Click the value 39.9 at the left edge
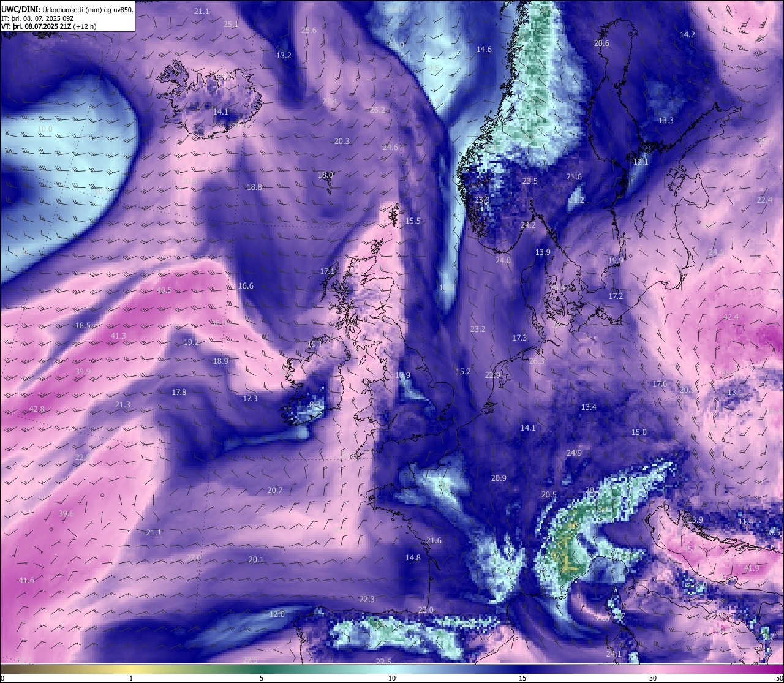Image resolution: width=784 pixels, height=683 pixels. click(83, 371)
